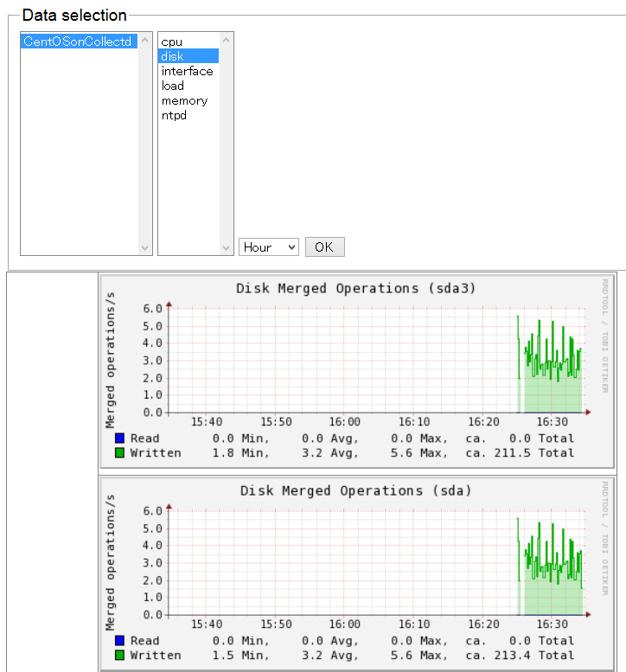The width and height of the screenshot is (626, 672).
Task: Click the sda graph plot area
Action: pyautogui.click(x=377, y=562)
